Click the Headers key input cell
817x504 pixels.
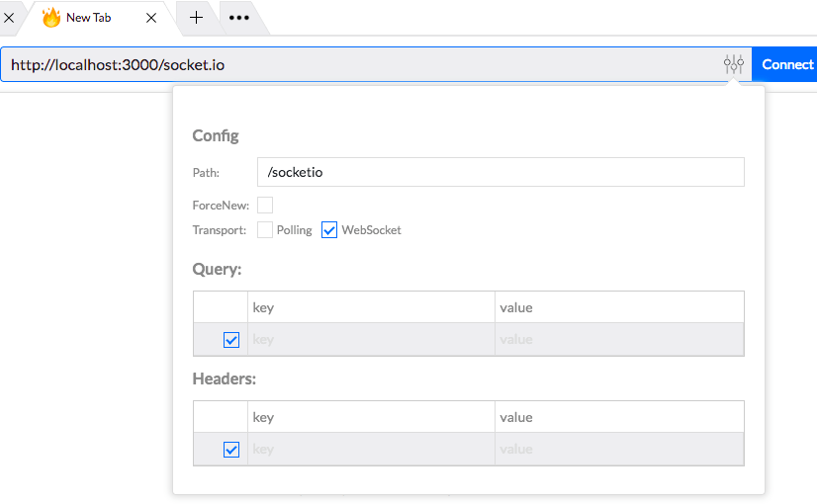point(371,450)
